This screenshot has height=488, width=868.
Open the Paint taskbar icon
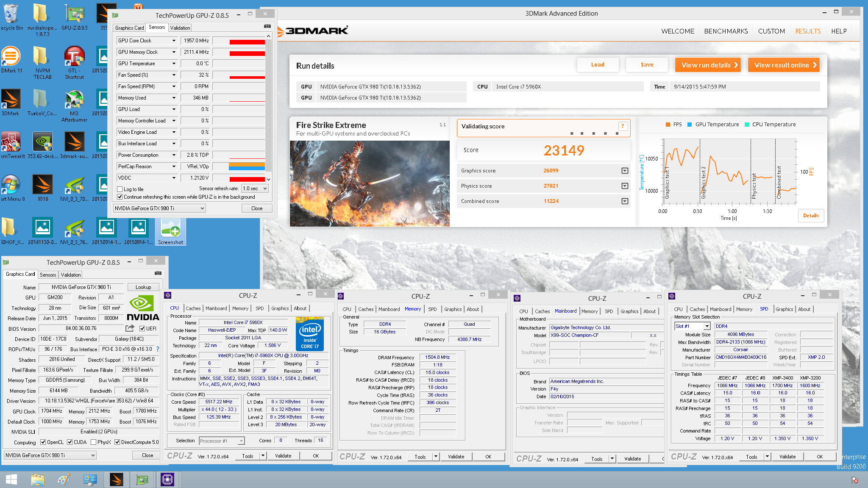tap(64, 480)
